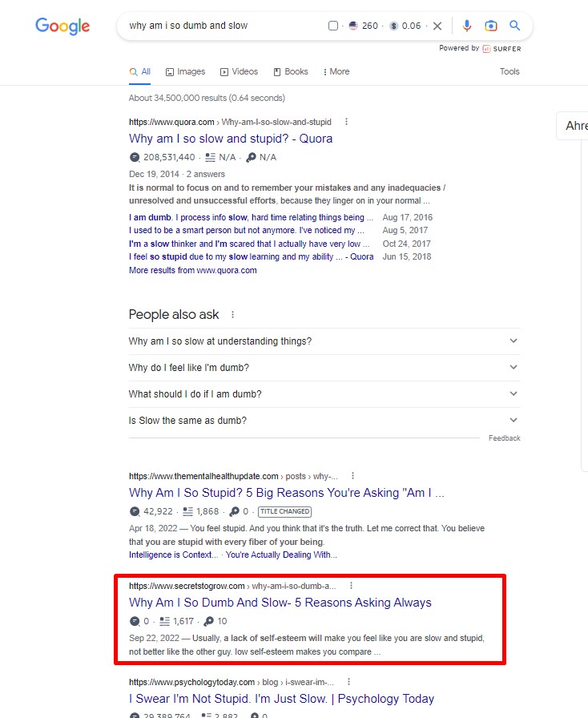Open options dots for psychologytoday result

(x=349, y=682)
